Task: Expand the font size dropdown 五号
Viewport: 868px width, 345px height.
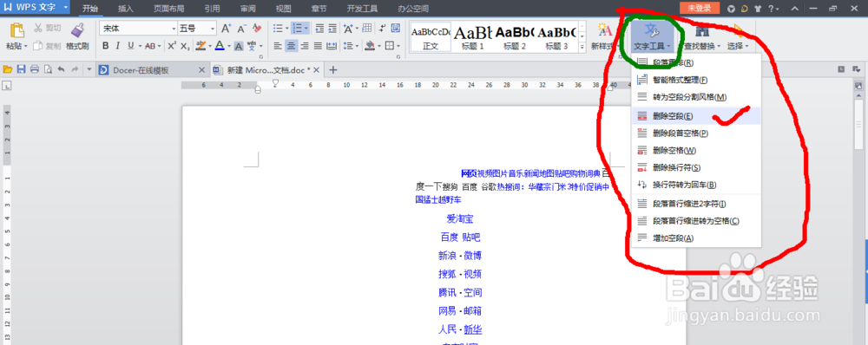Action: click(x=213, y=29)
